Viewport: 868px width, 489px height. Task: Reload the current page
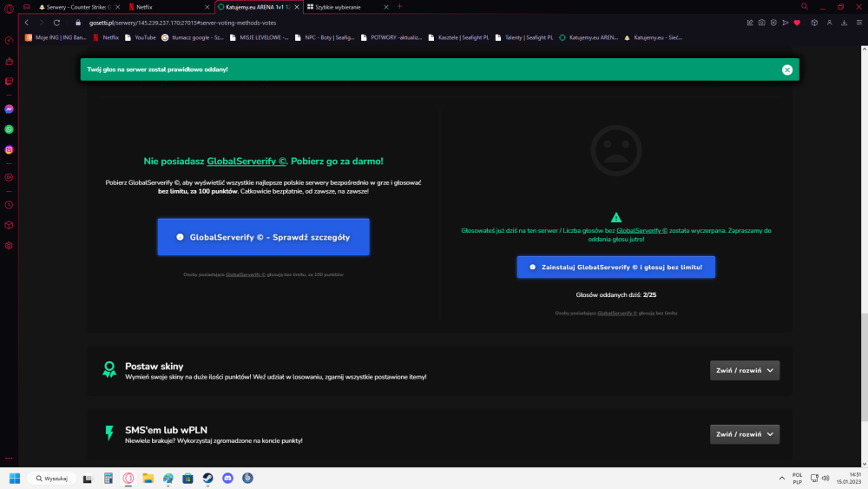56,23
